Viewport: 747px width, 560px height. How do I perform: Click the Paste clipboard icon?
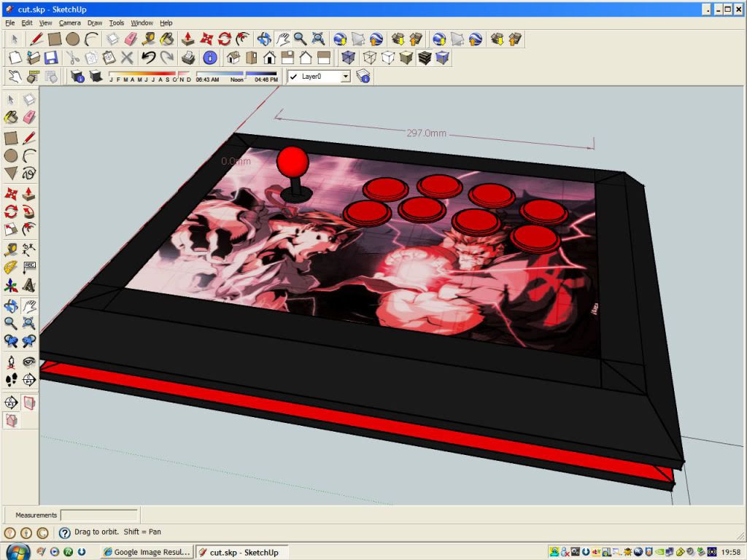[109, 58]
